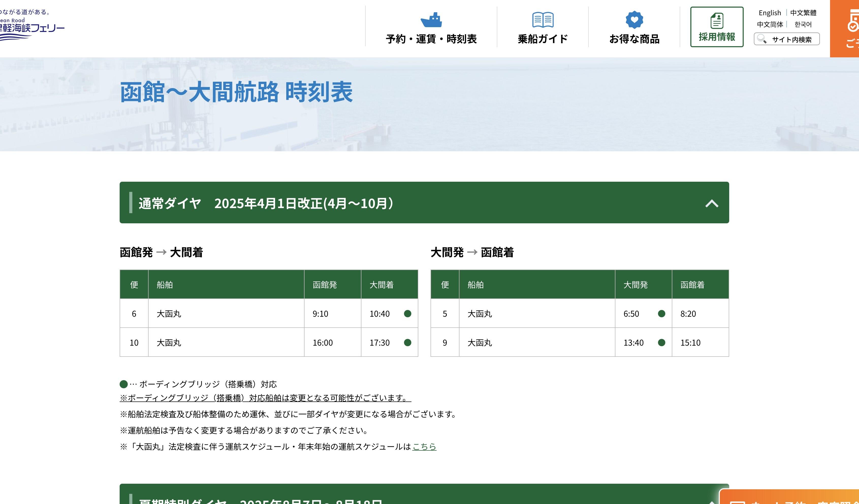
Task: Click the ferry ship icon in navigation
Action: pos(431,20)
